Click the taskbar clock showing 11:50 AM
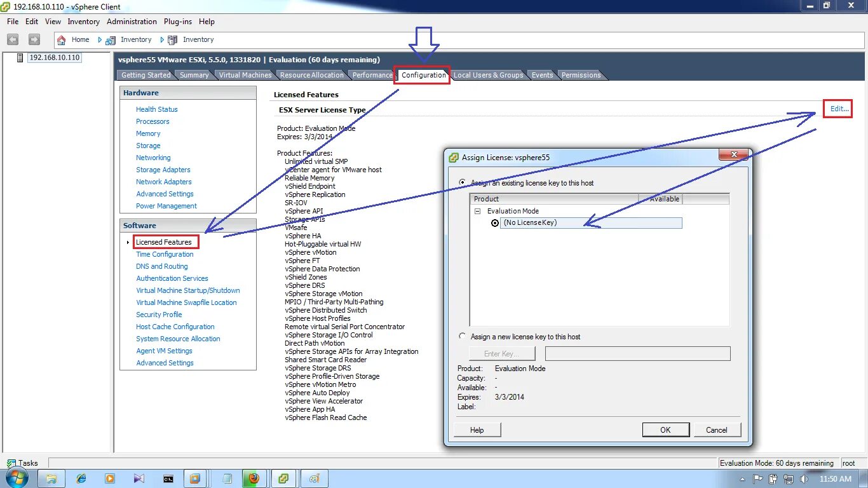Screen dimensions: 868x488 tap(836, 479)
